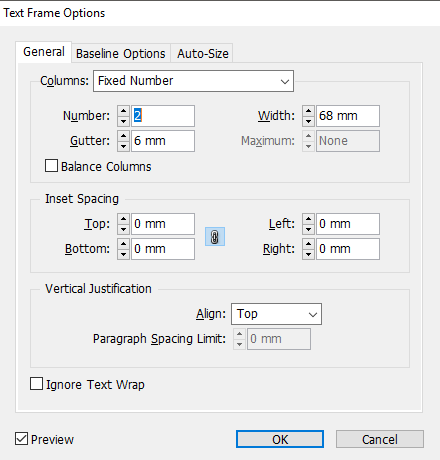440x460 pixels.
Task: Toggle the inset spacing chain link icon
Action: tap(215, 237)
